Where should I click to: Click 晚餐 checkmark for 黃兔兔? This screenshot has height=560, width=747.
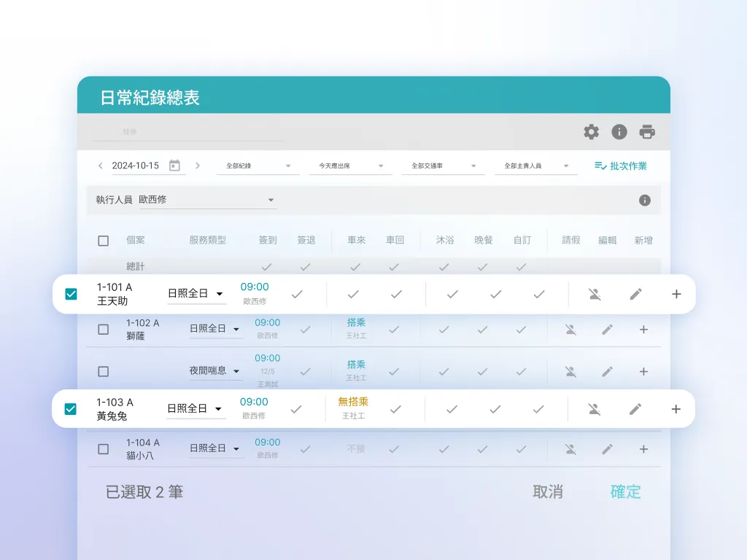click(x=495, y=409)
